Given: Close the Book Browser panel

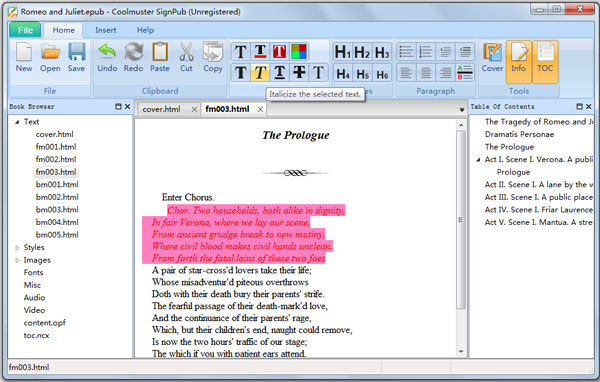Looking at the screenshot, I should click(x=127, y=106).
